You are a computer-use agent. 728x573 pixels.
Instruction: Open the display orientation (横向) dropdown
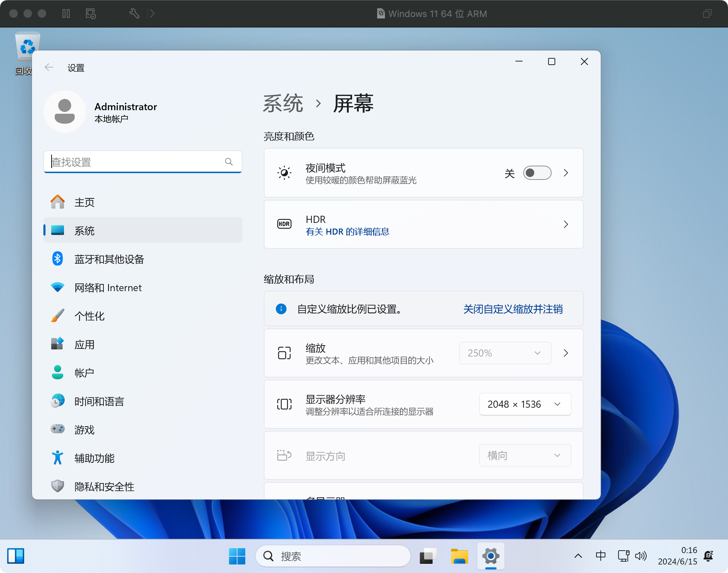coord(525,455)
